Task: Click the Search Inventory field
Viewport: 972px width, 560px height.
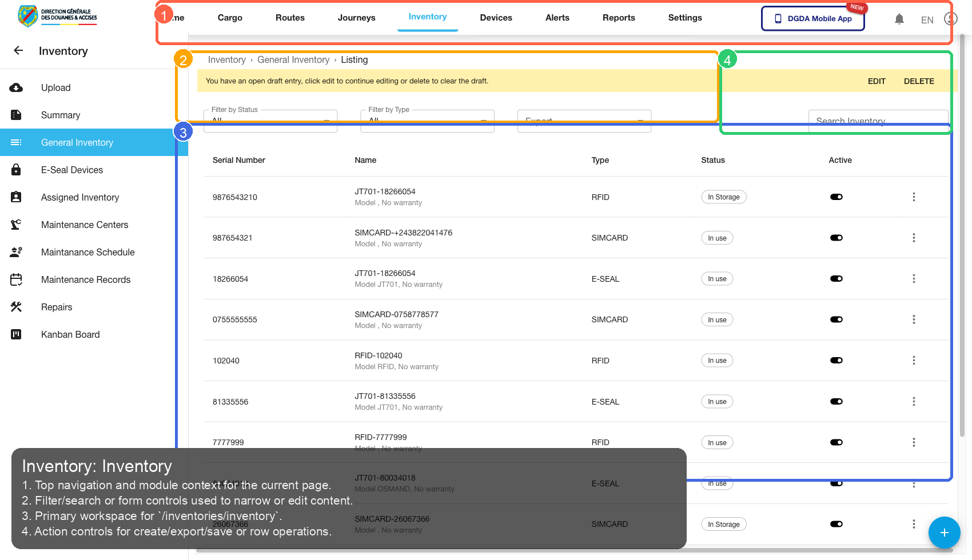Action: pyautogui.click(x=878, y=121)
